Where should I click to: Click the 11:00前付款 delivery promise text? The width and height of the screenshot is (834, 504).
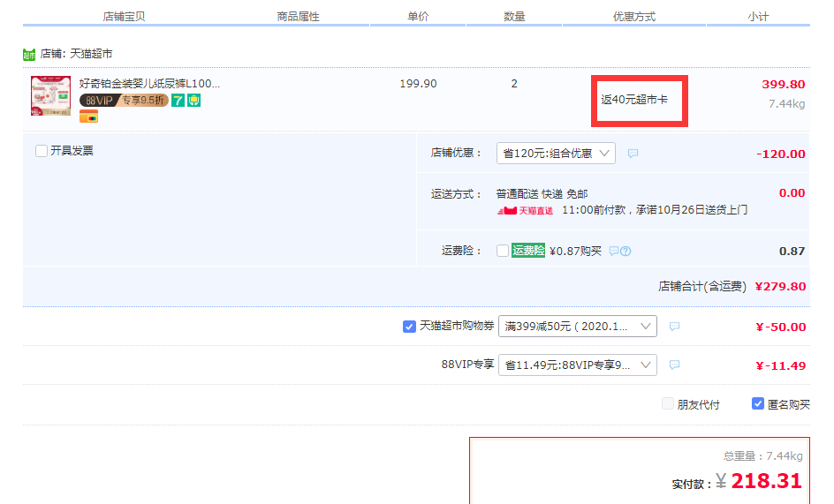click(x=655, y=210)
